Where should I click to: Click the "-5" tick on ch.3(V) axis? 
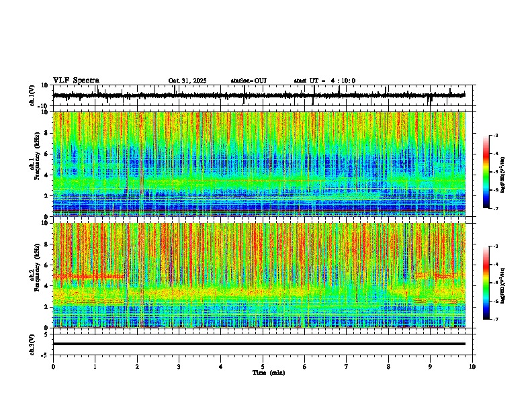pos(46,355)
